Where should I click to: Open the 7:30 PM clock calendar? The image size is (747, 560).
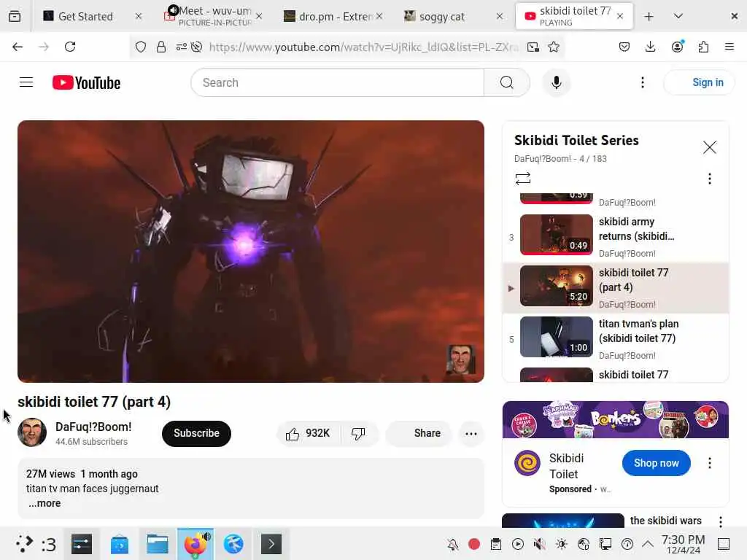pos(683,544)
